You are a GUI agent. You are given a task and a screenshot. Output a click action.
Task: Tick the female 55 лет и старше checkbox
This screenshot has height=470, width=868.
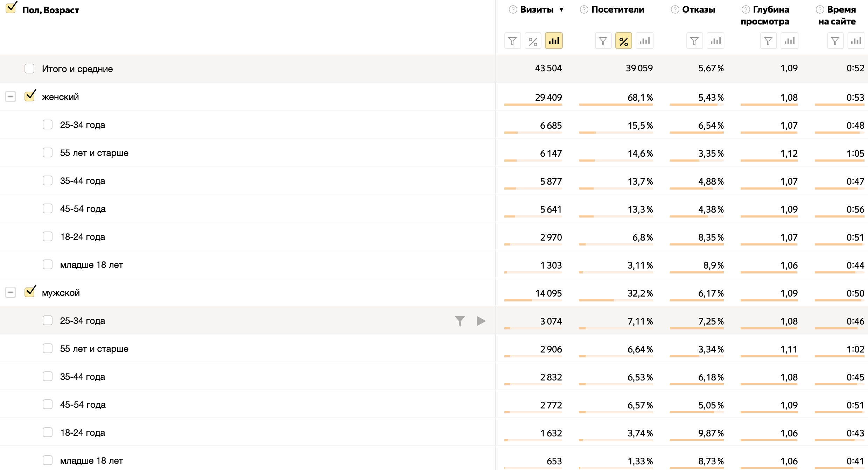coord(48,152)
